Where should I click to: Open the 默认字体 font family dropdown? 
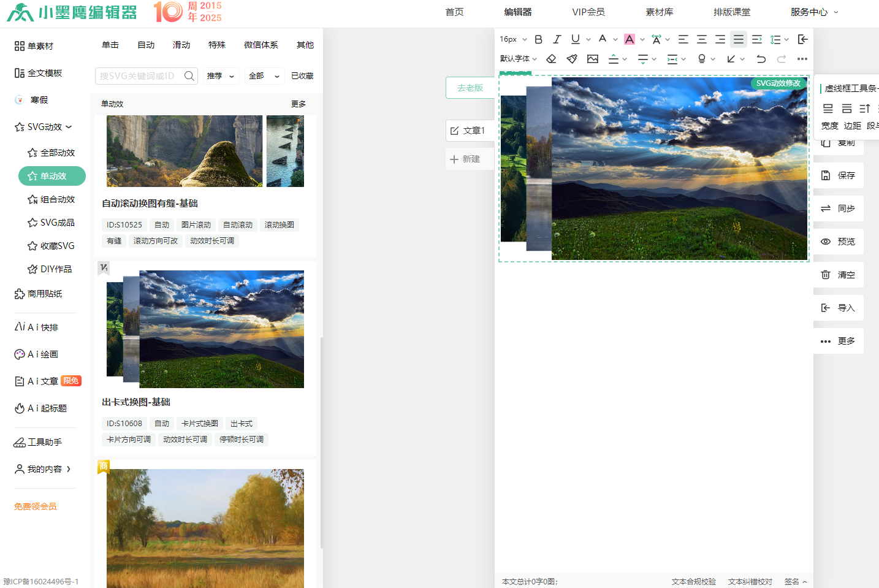tap(518, 59)
